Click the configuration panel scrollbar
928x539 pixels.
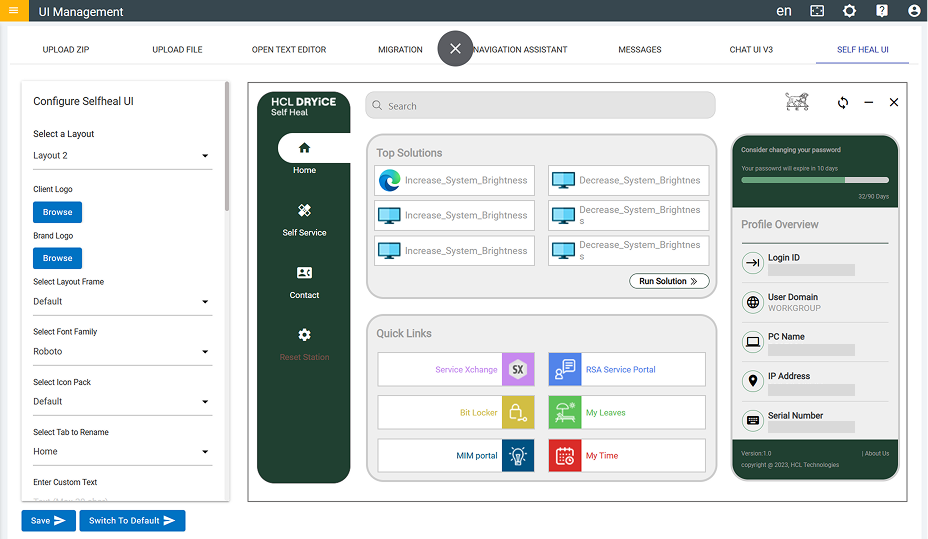[x=227, y=147]
